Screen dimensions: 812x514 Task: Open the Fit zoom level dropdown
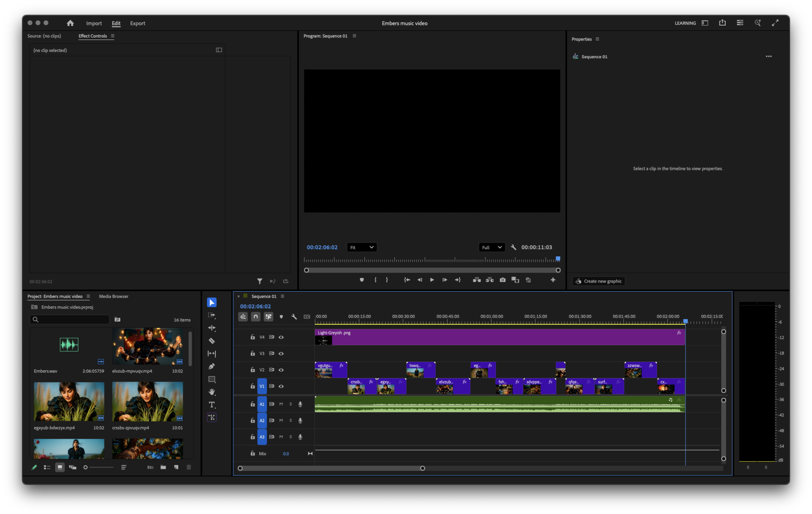click(x=361, y=247)
